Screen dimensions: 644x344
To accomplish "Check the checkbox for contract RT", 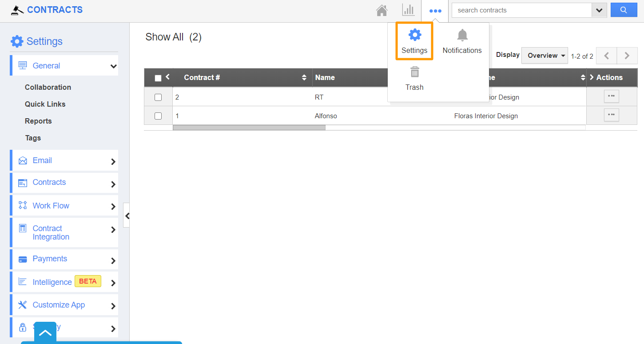I will click(x=158, y=96).
